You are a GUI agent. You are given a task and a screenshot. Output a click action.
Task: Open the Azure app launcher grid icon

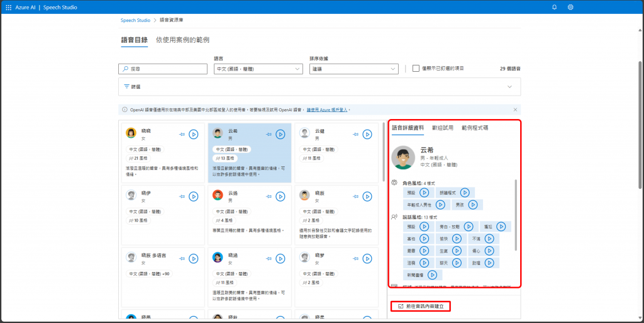pos(8,8)
